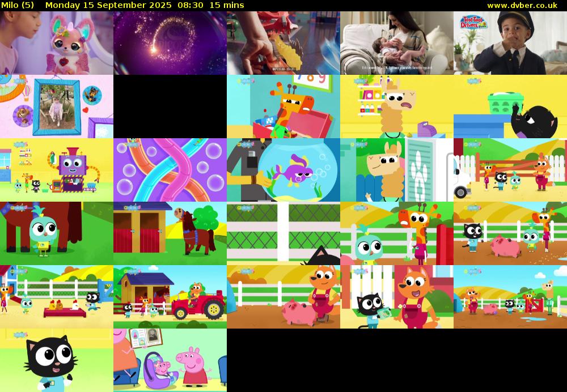The width and height of the screenshot is (567, 392).
Task: Click the black cat close-up thumbnail
Action: [57, 360]
